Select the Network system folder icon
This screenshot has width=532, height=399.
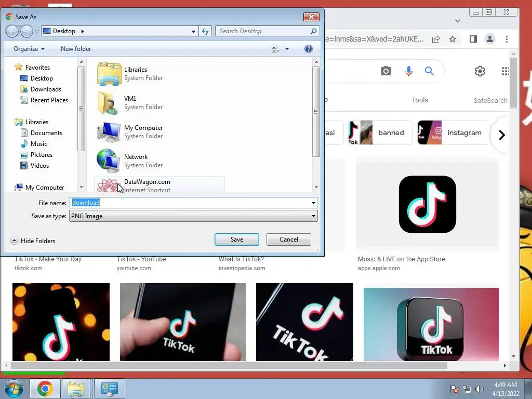tap(108, 161)
